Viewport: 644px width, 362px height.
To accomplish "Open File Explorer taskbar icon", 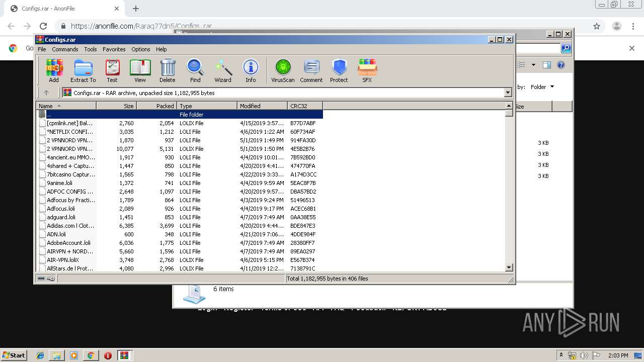I will tap(57, 355).
